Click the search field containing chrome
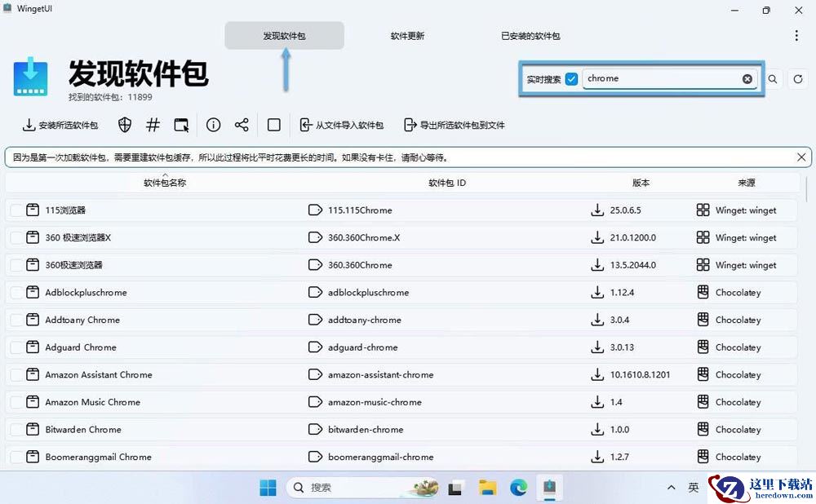The height and width of the screenshot is (504, 816). (x=669, y=78)
